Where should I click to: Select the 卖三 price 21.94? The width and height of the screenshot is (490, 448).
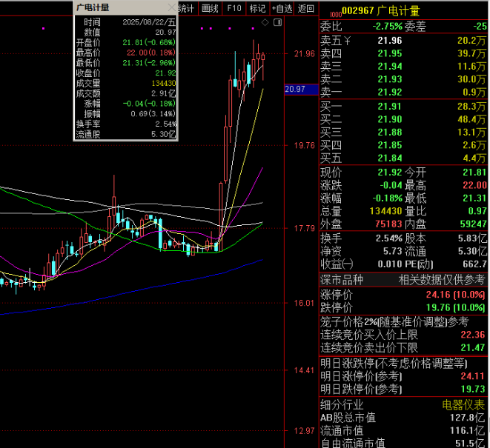click(390, 67)
